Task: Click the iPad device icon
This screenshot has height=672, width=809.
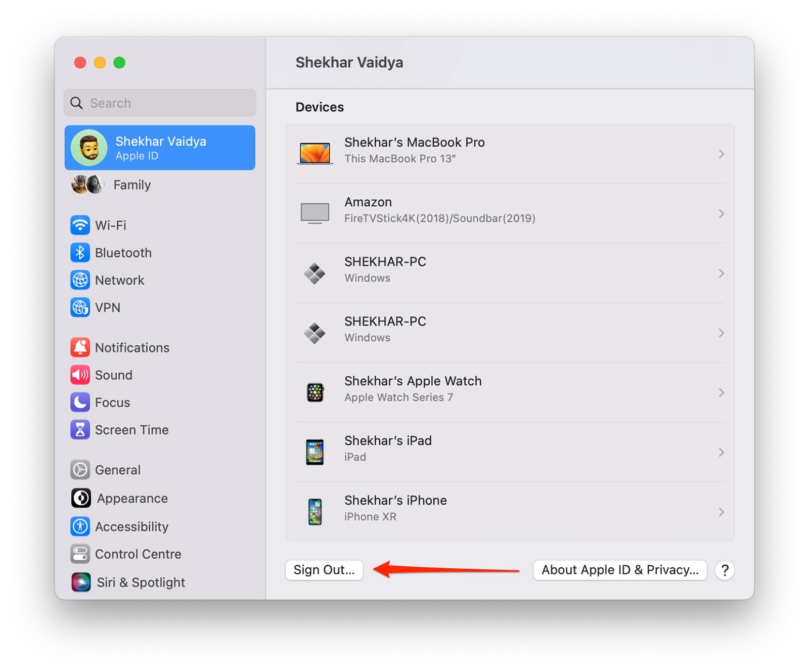Action: coord(315,452)
